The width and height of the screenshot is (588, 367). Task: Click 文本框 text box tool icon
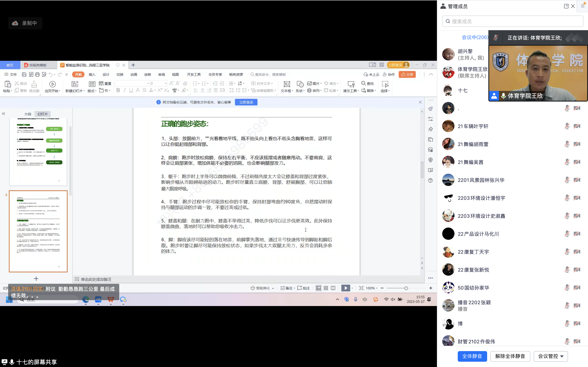click(287, 84)
